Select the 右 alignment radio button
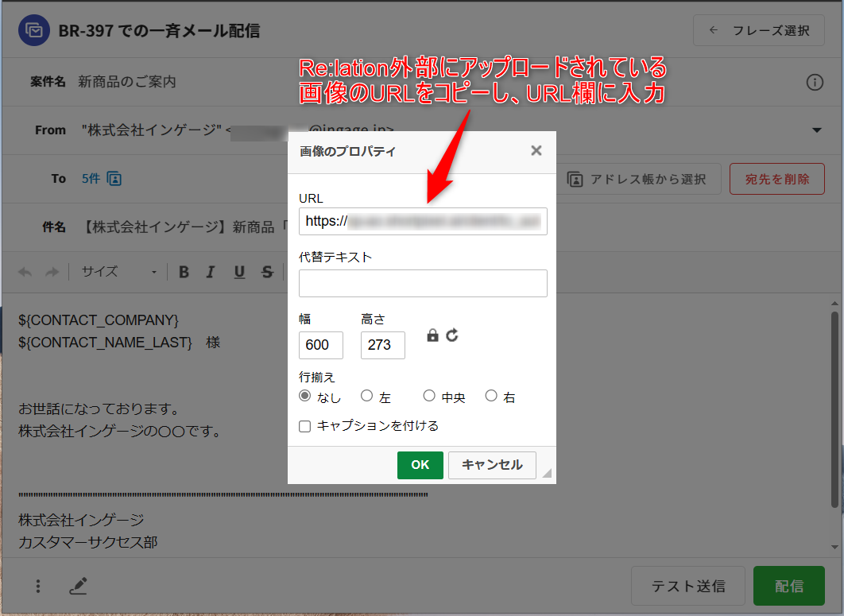The image size is (844, 616). (x=491, y=396)
